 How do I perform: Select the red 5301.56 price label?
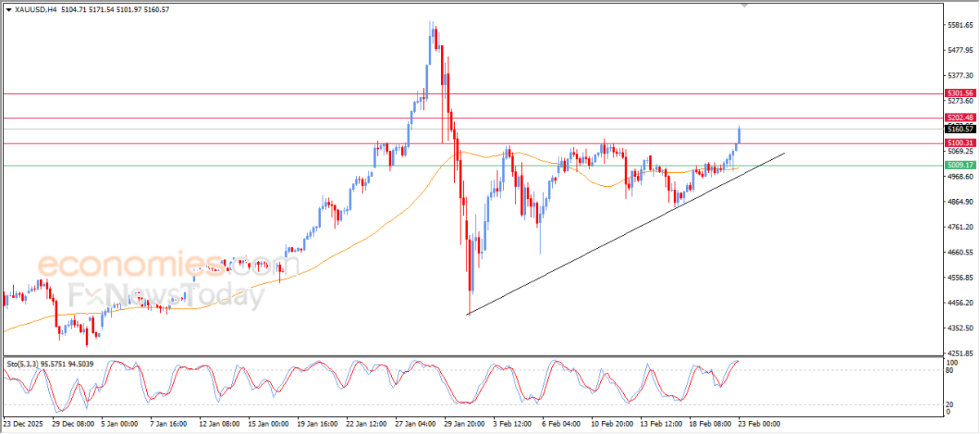click(959, 93)
